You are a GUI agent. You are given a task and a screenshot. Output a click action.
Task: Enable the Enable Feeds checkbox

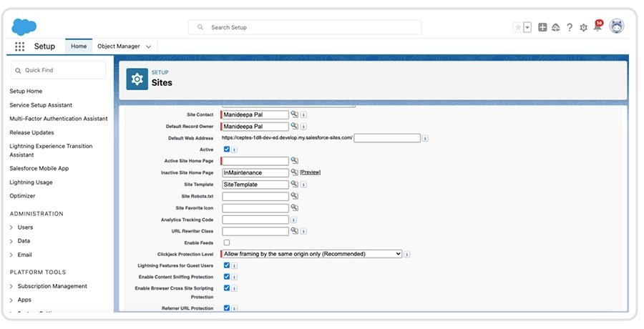coord(227,242)
